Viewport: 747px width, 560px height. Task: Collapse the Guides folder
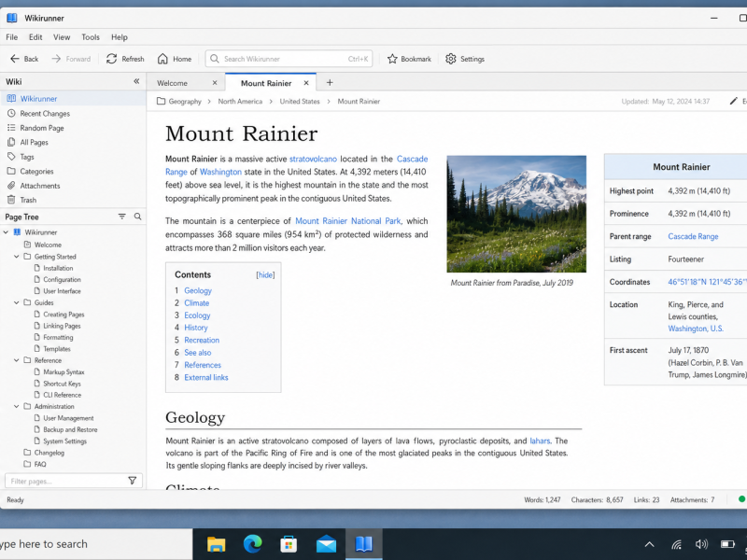click(x=16, y=302)
